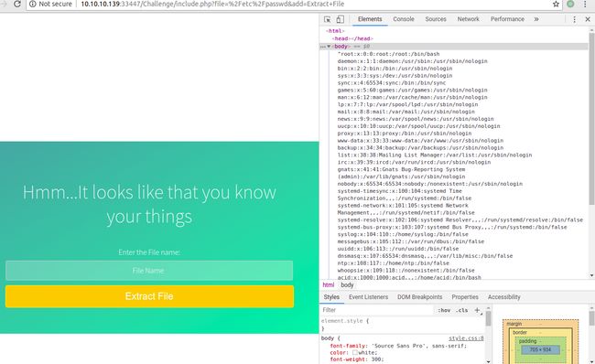Bookmark this page with the star icon
Viewport: 595px width, 364px height.
coord(556,5)
